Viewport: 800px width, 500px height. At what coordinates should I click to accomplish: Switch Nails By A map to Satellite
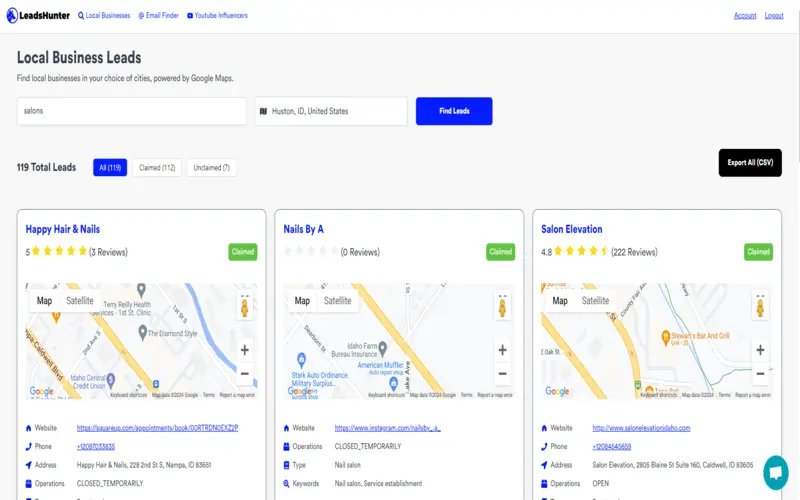337,301
